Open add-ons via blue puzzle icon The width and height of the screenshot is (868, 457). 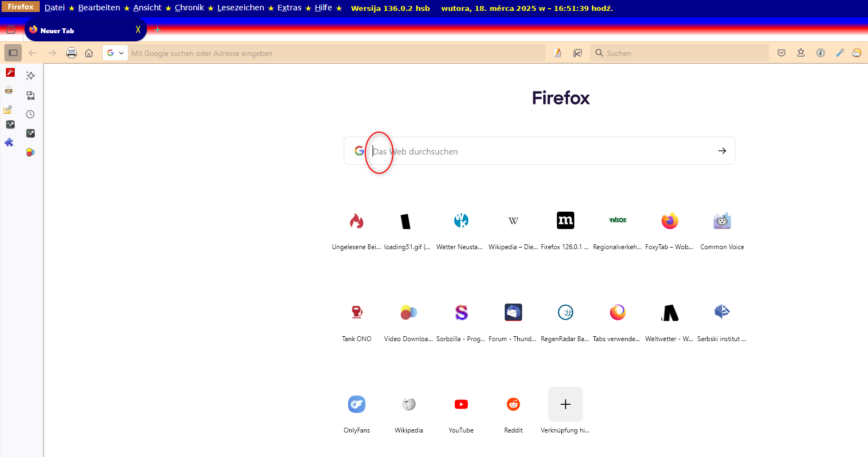pyautogui.click(x=9, y=142)
